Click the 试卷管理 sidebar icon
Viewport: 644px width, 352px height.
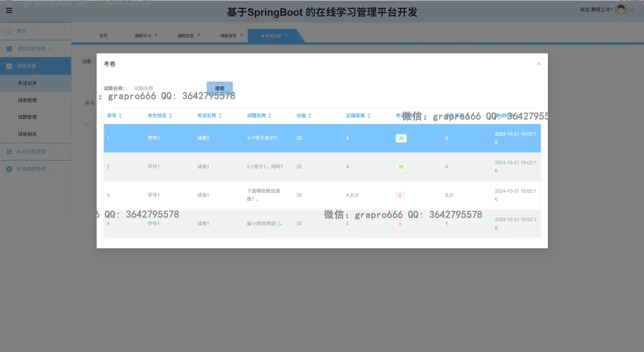pyautogui.click(x=9, y=66)
